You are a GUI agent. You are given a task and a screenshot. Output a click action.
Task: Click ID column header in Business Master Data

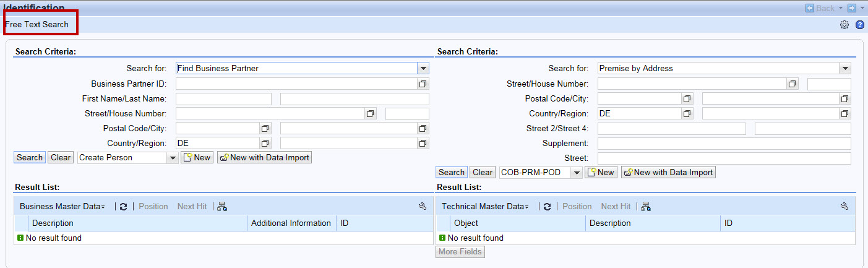(x=385, y=223)
